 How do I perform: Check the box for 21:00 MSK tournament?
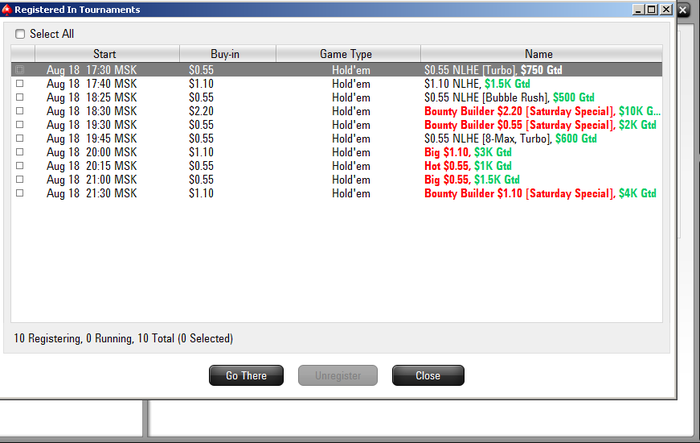pyautogui.click(x=20, y=180)
